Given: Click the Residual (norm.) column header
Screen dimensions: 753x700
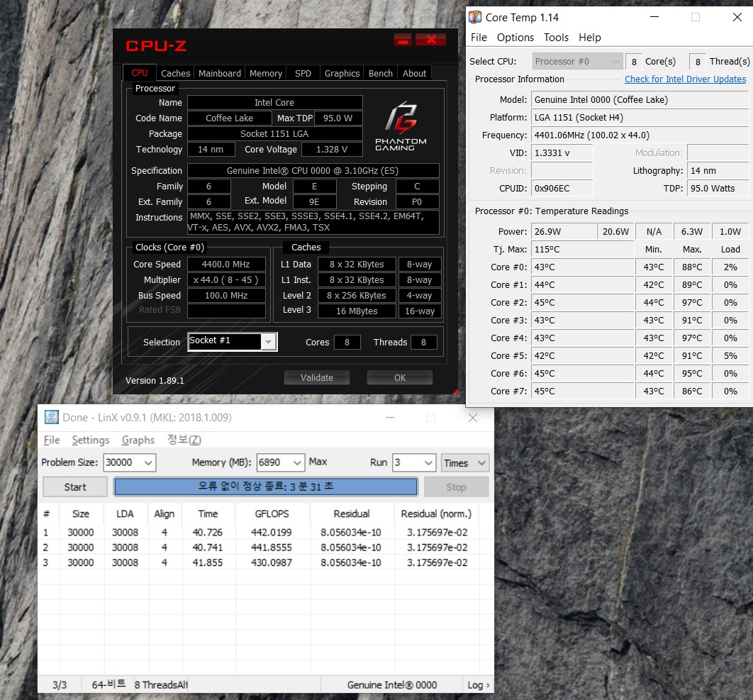Looking at the screenshot, I should point(436,513).
